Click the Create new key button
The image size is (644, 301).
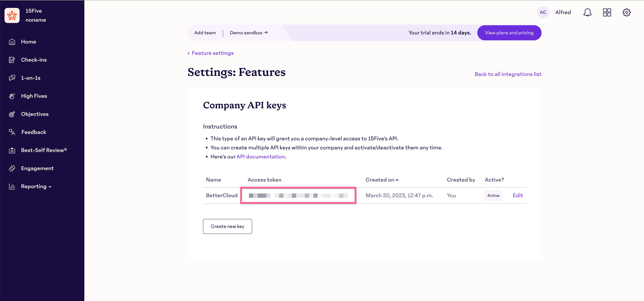227,226
